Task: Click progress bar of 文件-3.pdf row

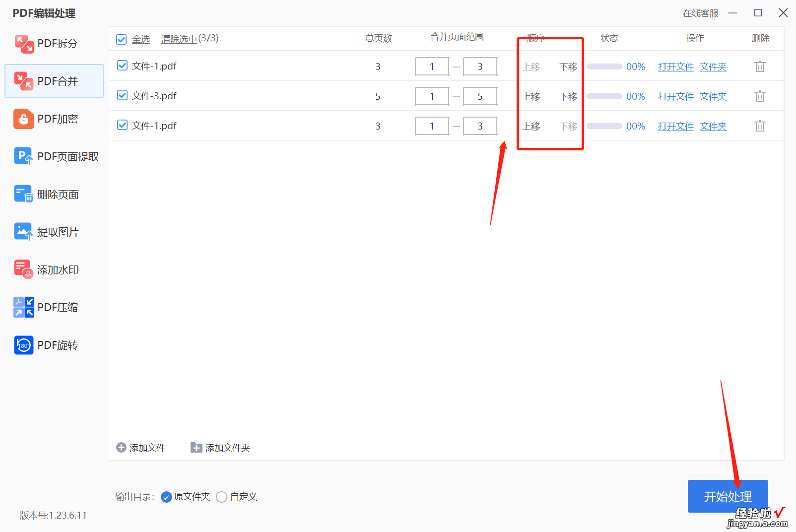Action: point(604,96)
